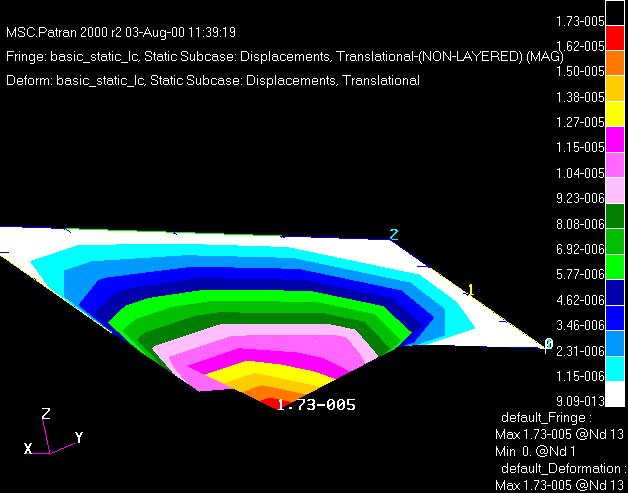The image size is (628, 493).
Task: Select the Fringe result title line
Action: coord(277,57)
